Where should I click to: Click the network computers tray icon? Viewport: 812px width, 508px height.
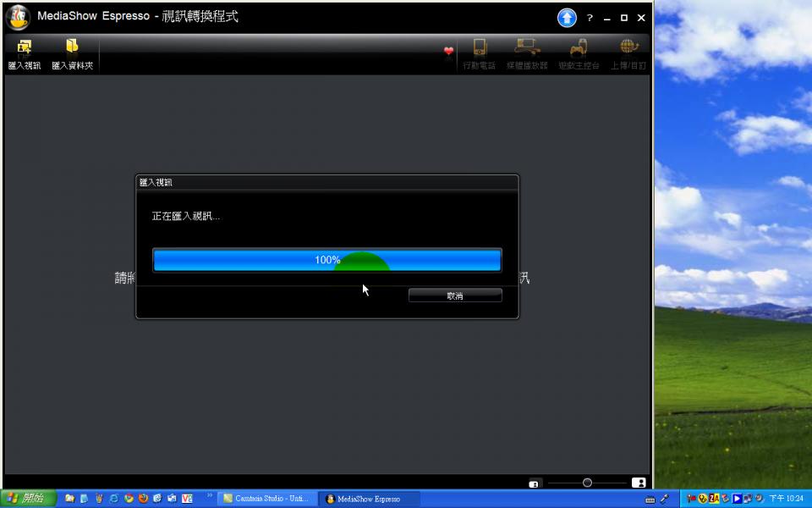pyautogui.click(x=748, y=499)
